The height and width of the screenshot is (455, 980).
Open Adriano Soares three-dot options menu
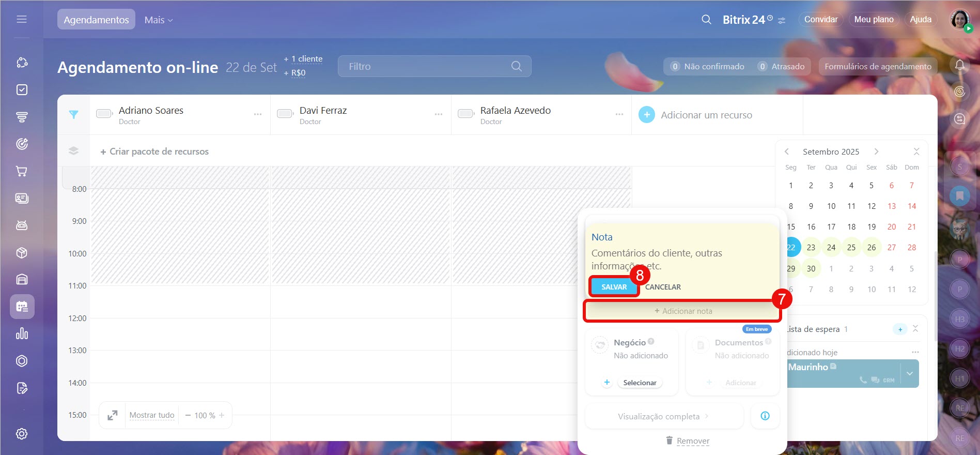tap(257, 114)
